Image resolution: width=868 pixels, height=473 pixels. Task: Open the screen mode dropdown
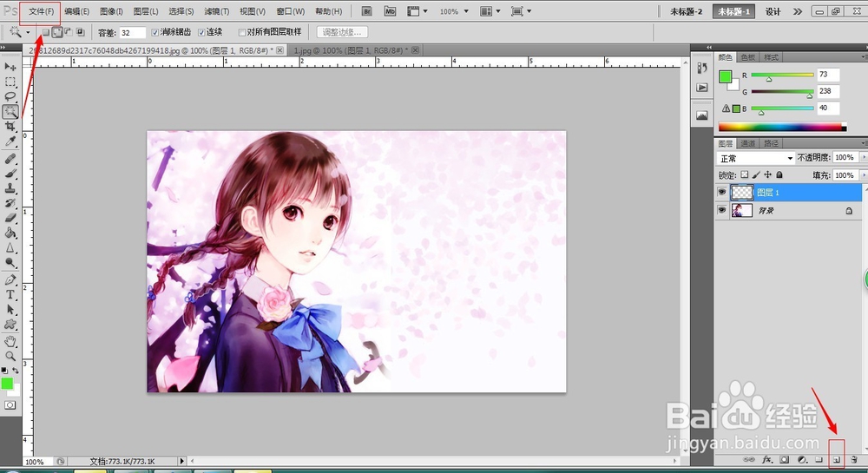[x=521, y=11]
